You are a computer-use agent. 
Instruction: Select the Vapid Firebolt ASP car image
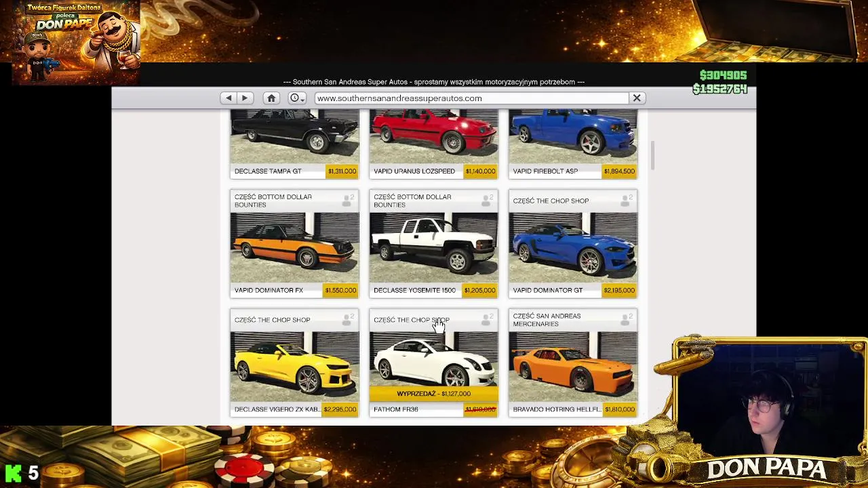(x=573, y=136)
